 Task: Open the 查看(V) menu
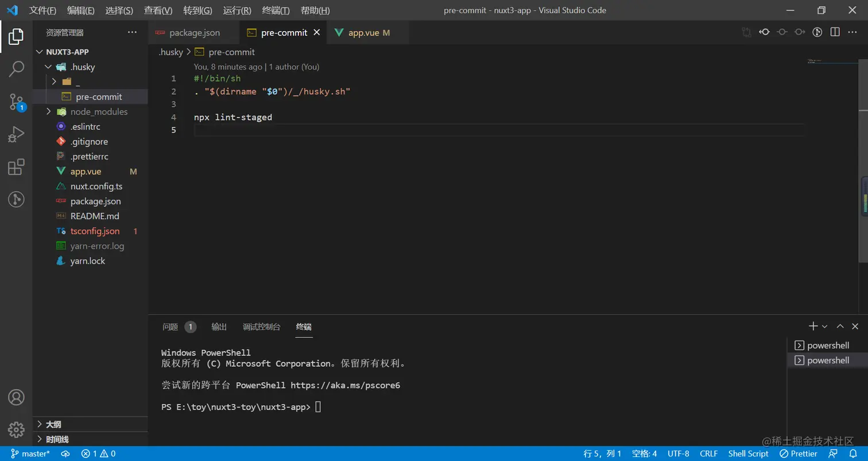pyautogui.click(x=158, y=10)
